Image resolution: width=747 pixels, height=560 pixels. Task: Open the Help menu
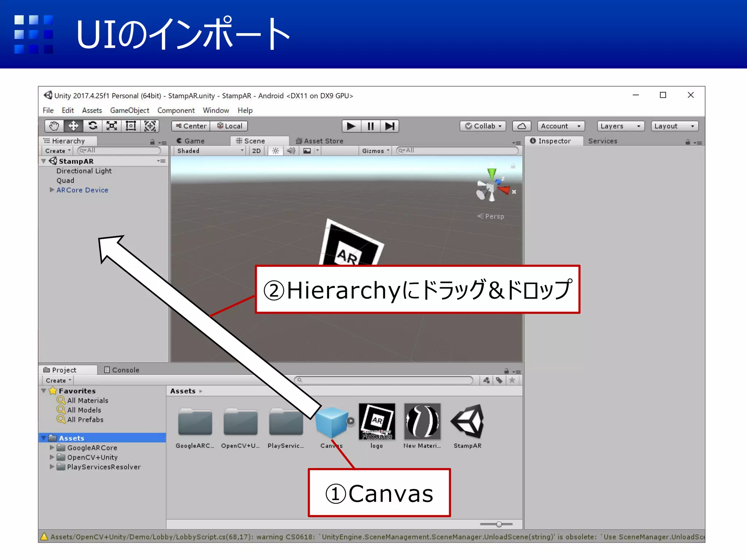(x=245, y=110)
